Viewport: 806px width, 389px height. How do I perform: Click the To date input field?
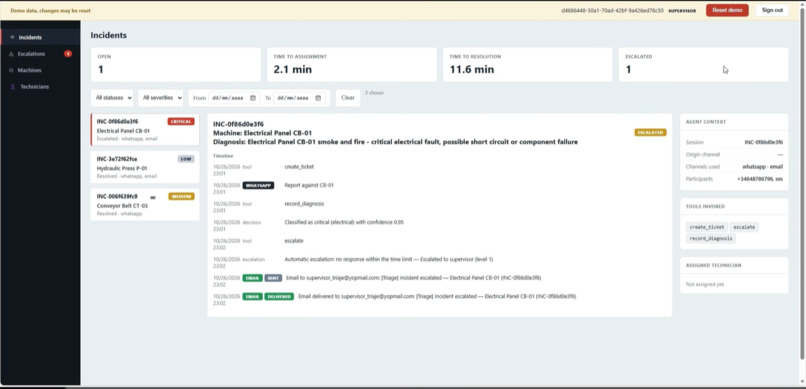pyautogui.click(x=299, y=98)
